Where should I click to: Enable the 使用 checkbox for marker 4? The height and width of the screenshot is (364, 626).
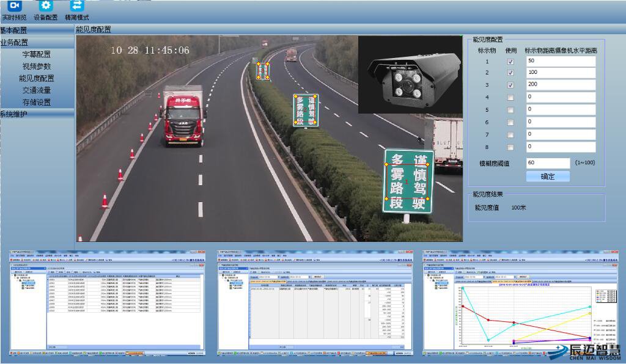(x=510, y=98)
